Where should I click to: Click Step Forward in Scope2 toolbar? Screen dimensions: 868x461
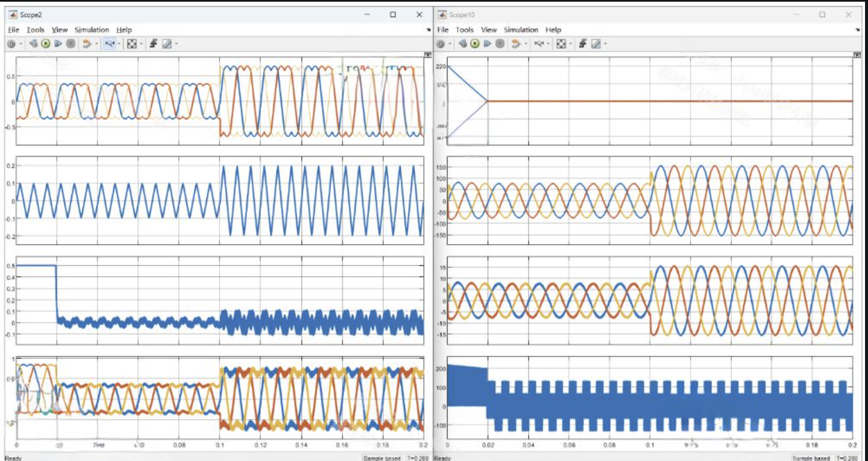click(58, 44)
